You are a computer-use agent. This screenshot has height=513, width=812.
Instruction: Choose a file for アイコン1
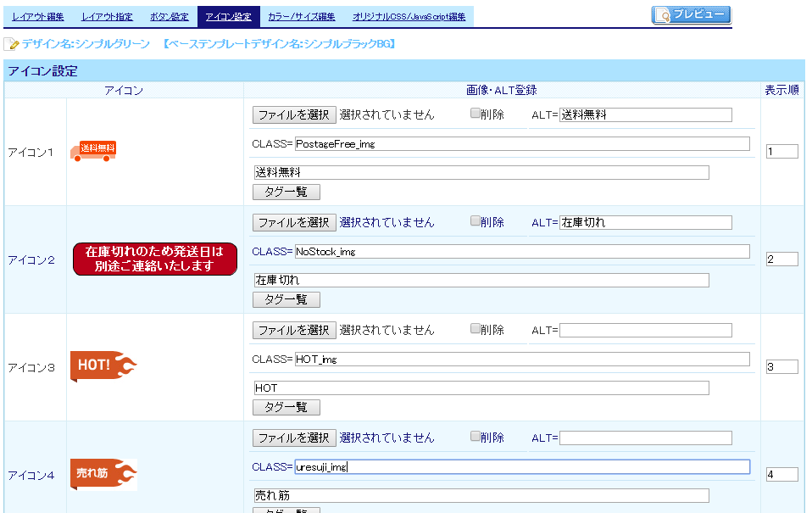(294, 115)
